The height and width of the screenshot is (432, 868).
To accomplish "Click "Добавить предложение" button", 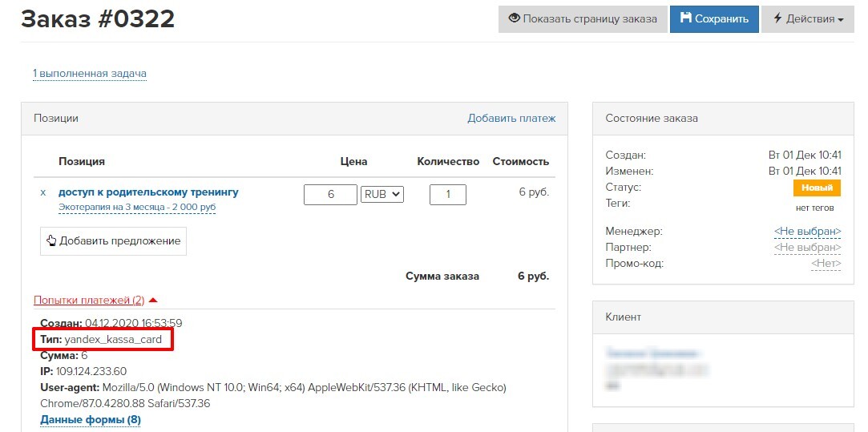I will coord(114,241).
